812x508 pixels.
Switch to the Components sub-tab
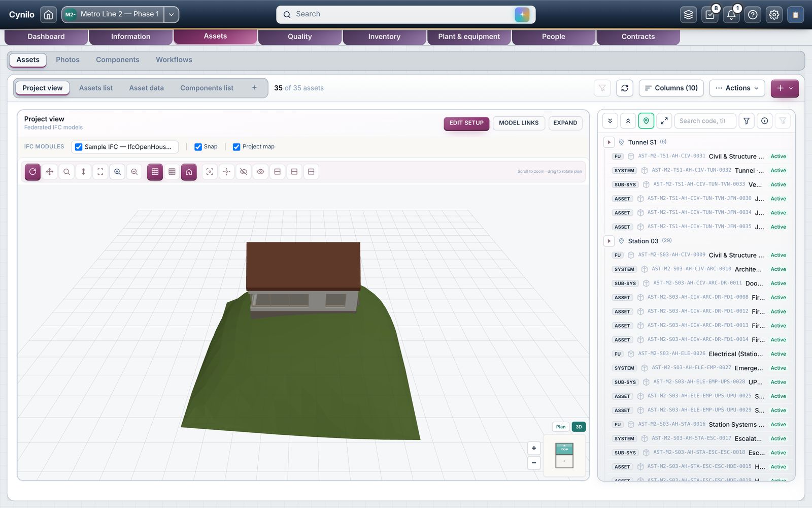(x=118, y=60)
